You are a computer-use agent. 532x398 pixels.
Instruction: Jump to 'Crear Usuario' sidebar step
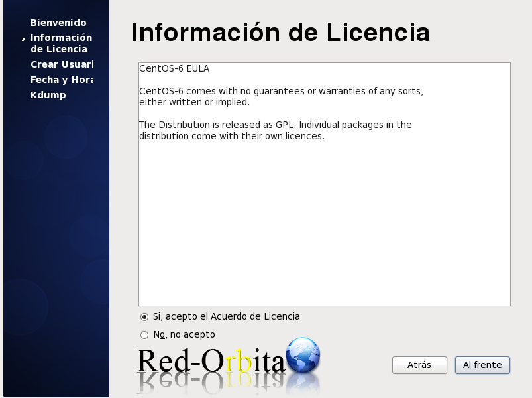click(x=62, y=64)
